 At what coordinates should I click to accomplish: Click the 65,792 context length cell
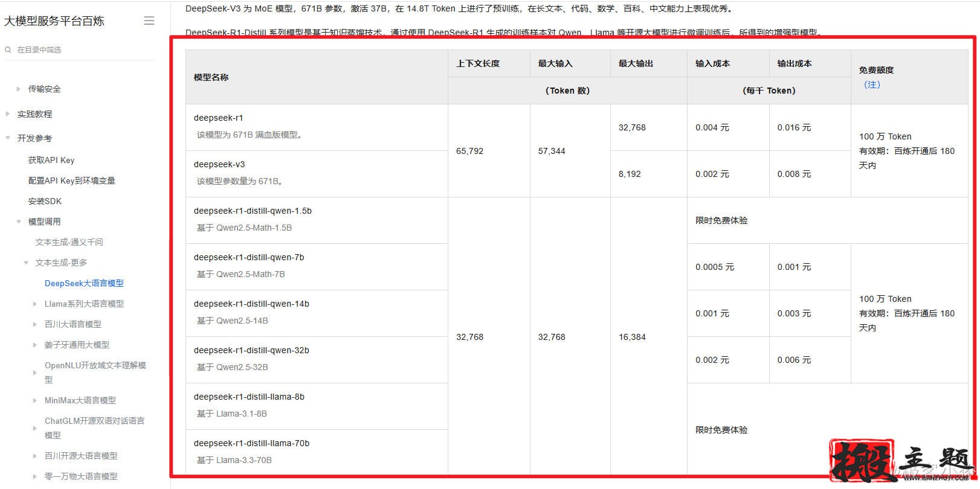489,151
